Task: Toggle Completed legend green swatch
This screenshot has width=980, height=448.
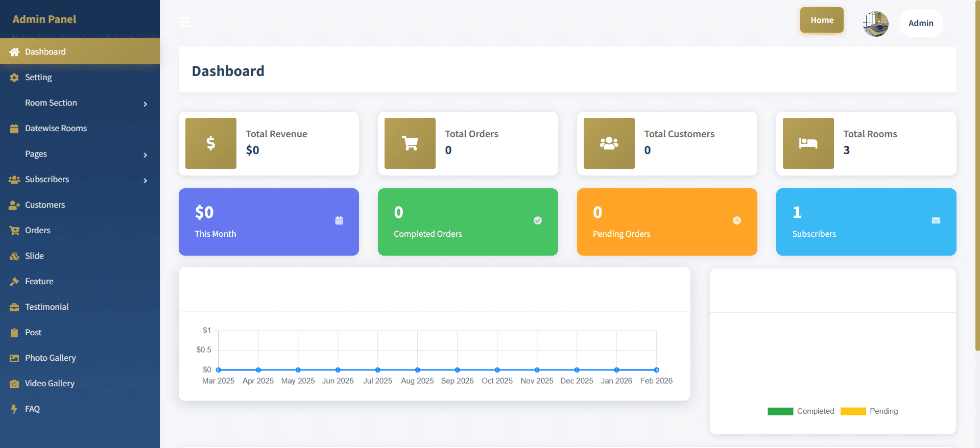Action: point(780,411)
